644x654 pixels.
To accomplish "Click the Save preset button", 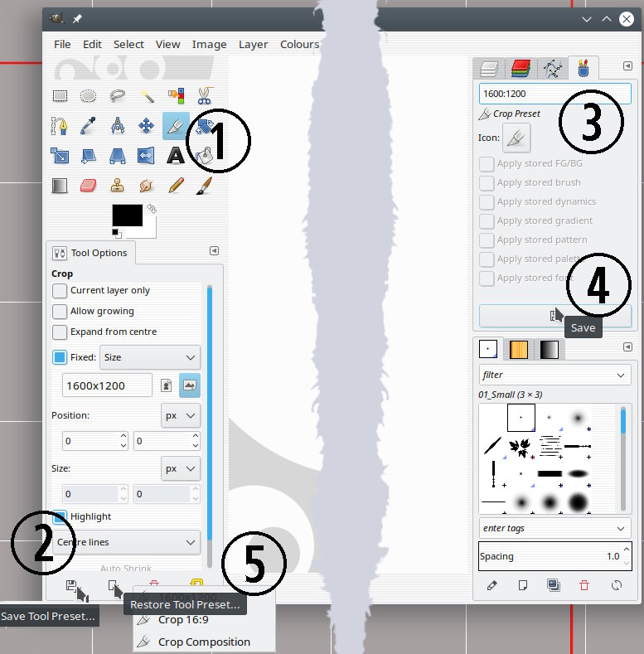I will click(554, 316).
